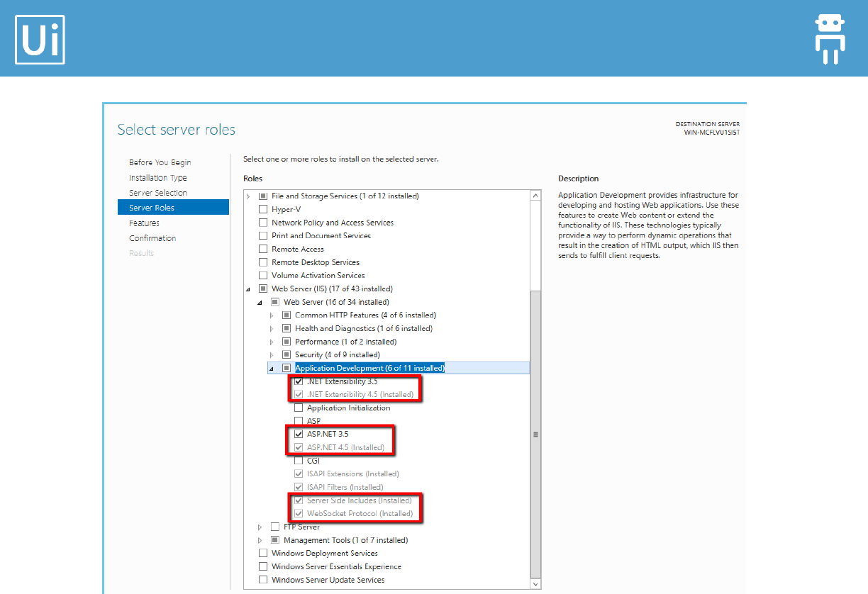
Task: Check Print and Document Services
Action: click(263, 235)
